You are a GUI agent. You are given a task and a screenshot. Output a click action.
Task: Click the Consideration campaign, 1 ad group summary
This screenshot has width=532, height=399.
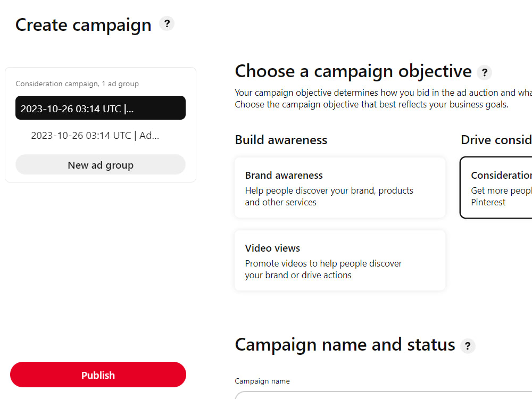[x=77, y=84]
